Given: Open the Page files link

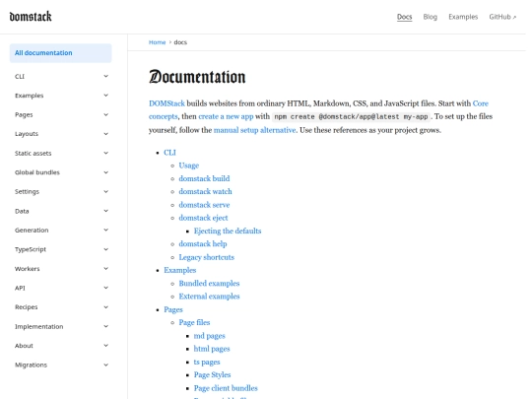Looking at the screenshot, I should point(194,322).
